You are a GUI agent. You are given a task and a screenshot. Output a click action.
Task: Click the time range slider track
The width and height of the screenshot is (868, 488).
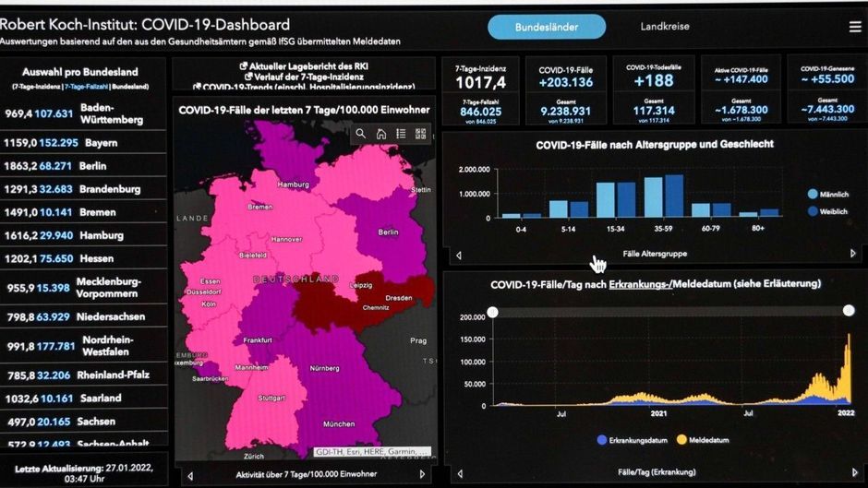pyautogui.click(x=670, y=312)
